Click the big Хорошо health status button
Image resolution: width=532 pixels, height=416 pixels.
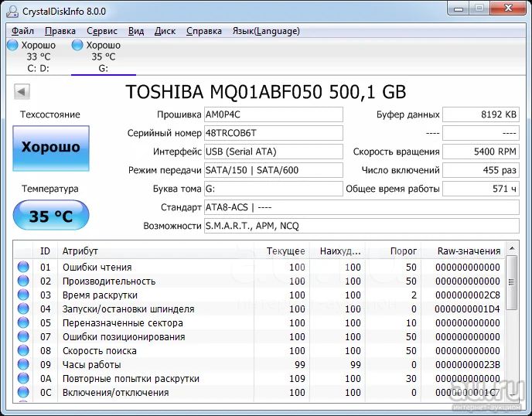51,148
